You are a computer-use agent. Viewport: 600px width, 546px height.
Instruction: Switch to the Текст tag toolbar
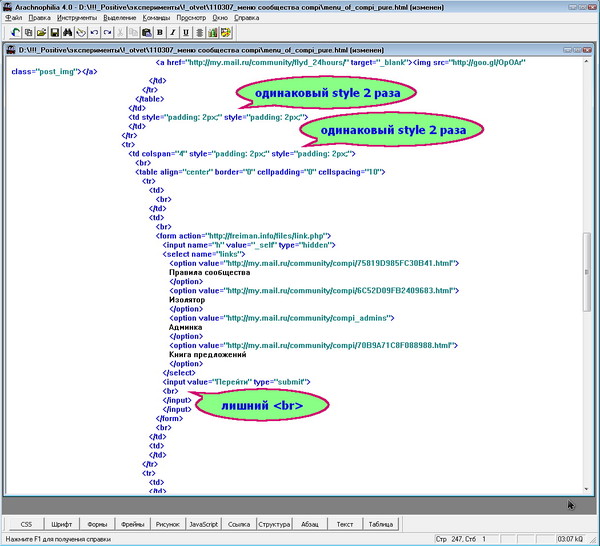click(x=345, y=524)
